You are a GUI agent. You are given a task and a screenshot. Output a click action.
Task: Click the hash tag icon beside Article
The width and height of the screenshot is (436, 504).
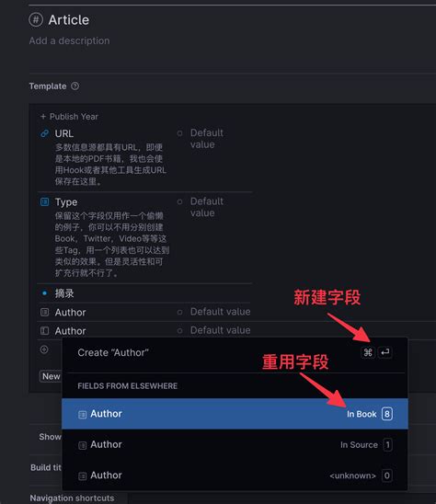(36, 20)
